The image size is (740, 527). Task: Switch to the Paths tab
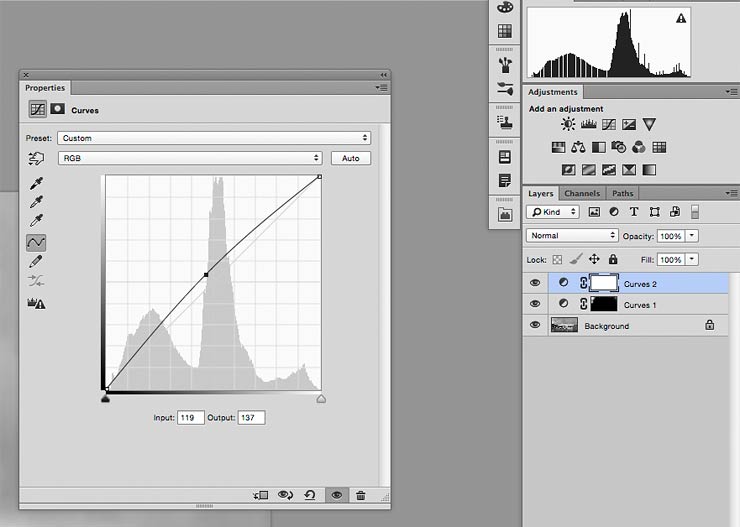[622, 193]
